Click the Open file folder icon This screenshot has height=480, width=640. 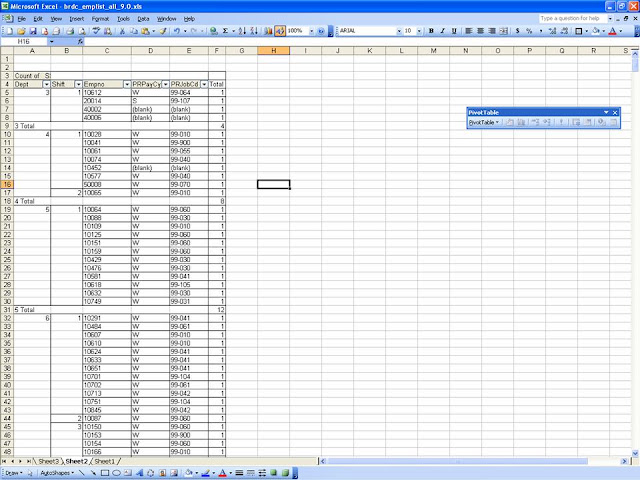(21, 31)
